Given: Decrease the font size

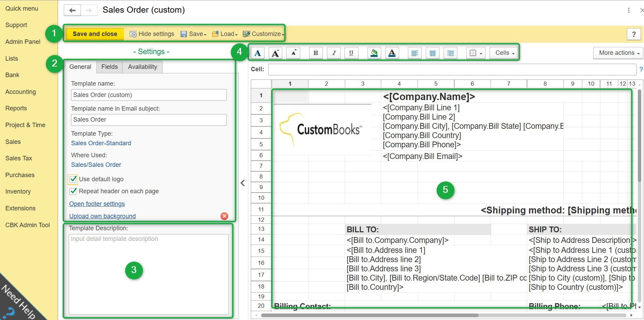Looking at the screenshot, I should [293, 53].
